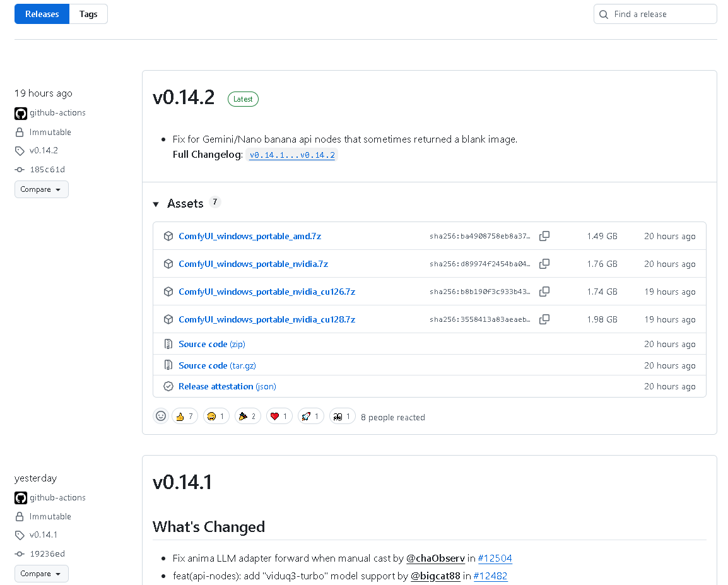The height and width of the screenshot is (585, 728).
Task: Download ComfyUI_windows_portable_nvidia_cu128.7z
Action: 267,319
